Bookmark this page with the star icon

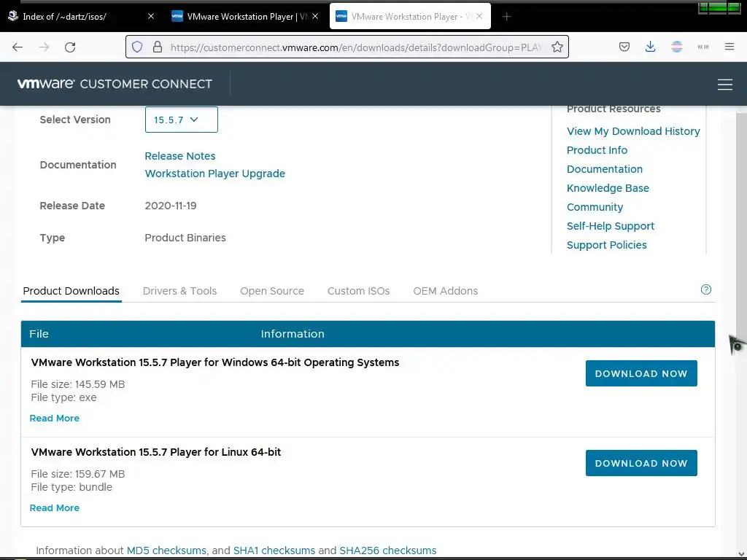[557, 47]
